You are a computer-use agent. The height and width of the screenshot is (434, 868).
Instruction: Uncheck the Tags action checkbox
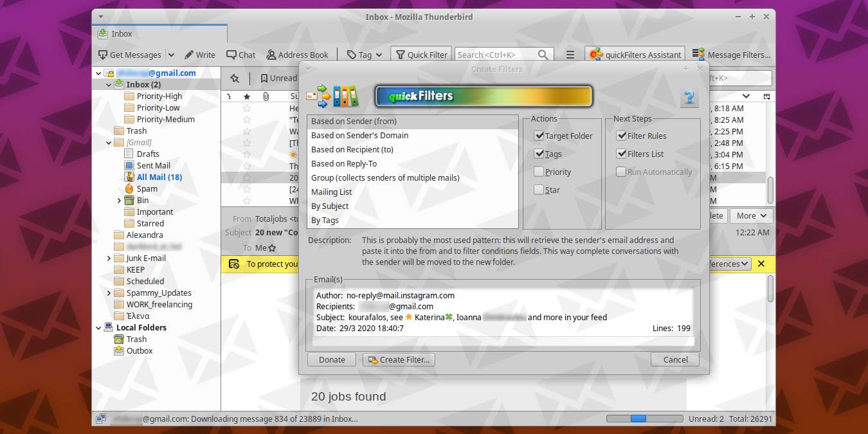(x=539, y=154)
